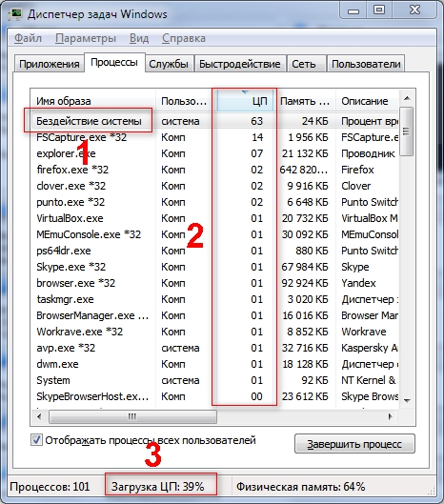This screenshot has height=504, width=444.
Task: Click the vertical scrollbar down arrow
Action: pos(407,401)
